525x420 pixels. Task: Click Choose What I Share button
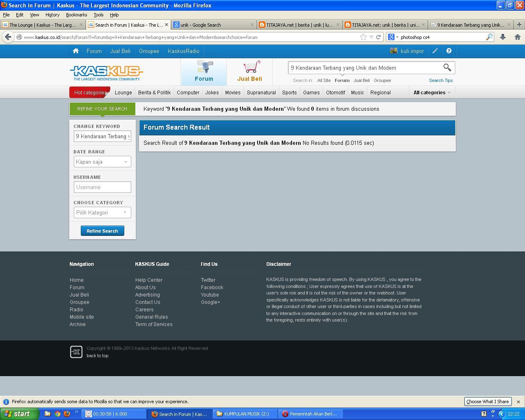coord(488,402)
